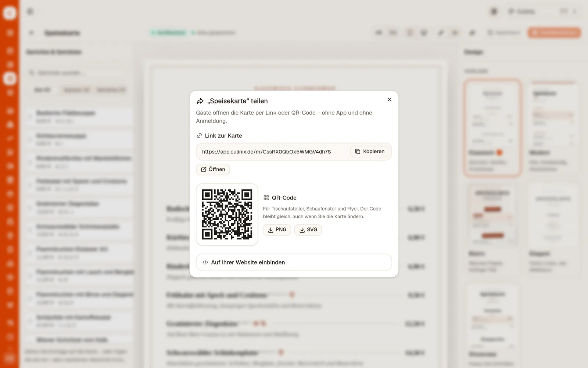Click the QR code image

pyautogui.click(x=227, y=215)
